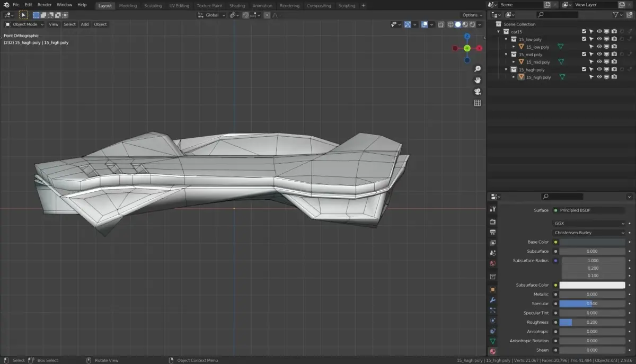Hide 15_low poly collection eye icon
The image size is (636, 364).
(x=599, y=39)
